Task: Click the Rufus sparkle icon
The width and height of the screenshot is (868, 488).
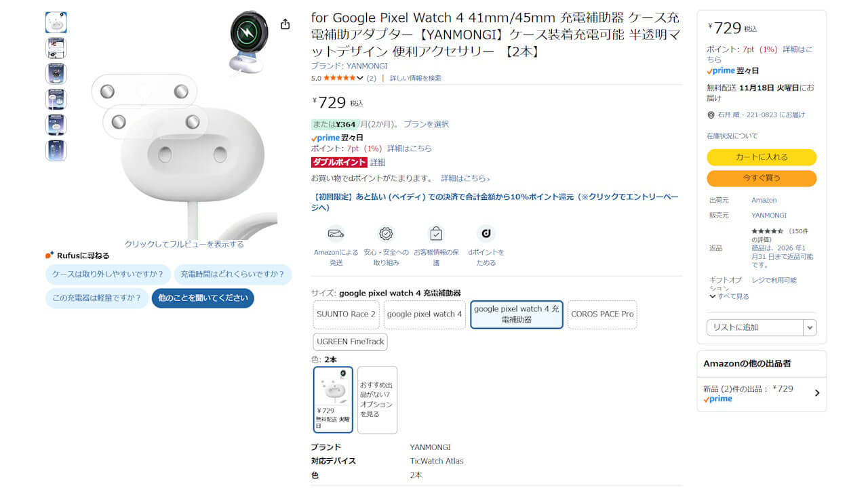Action: tap(48, 254)
